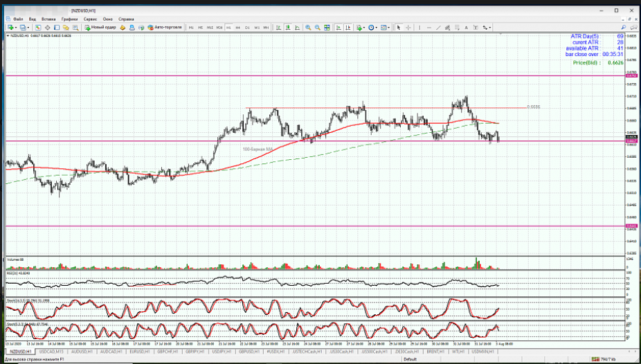This screenshot has width=641, height=364.
Task: Open the Графики menu
Action: pos(69,19)
